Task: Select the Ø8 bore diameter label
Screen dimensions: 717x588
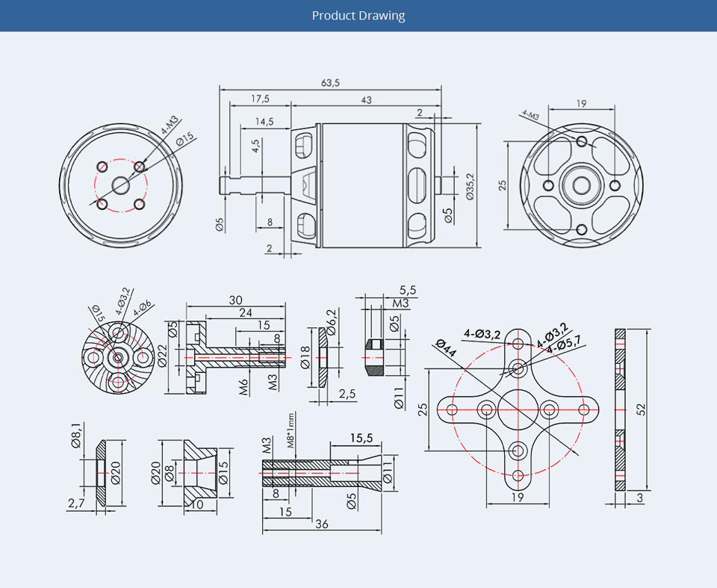Action: tap(170, 474)
